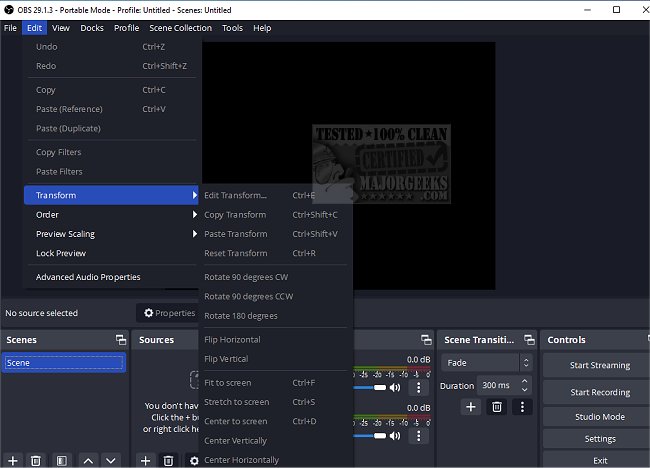Screen dimensions: 650x468
Task: Open Settings from Controls dock
Action: (599, 439)
